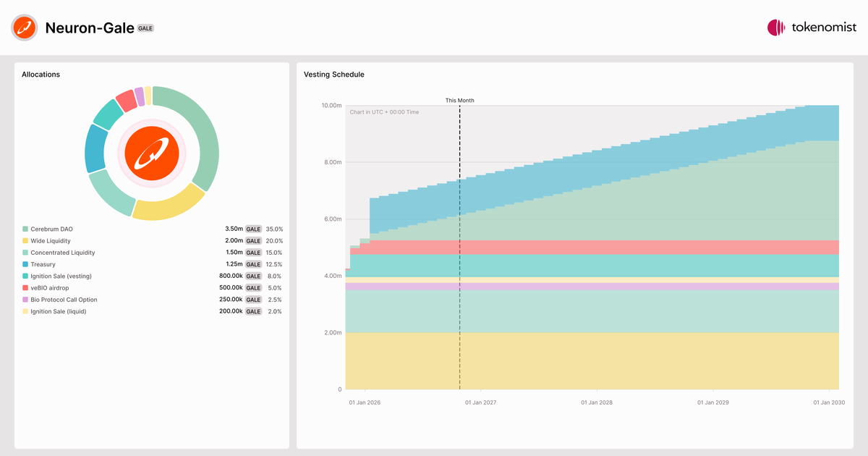Click the central orange donut chart logo
868x456 pixels.
point(152,153)
